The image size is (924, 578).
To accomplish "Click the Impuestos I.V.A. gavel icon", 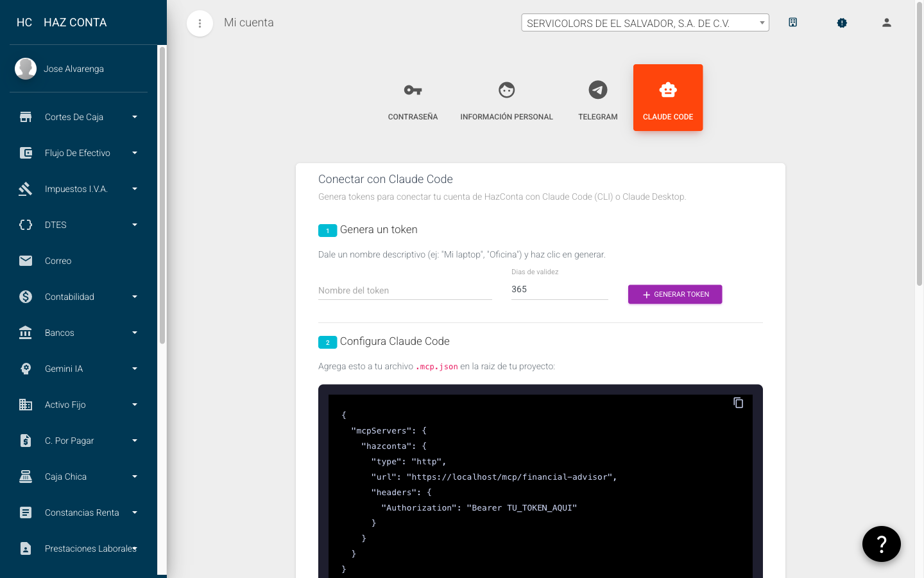I will tap(26, 189).
